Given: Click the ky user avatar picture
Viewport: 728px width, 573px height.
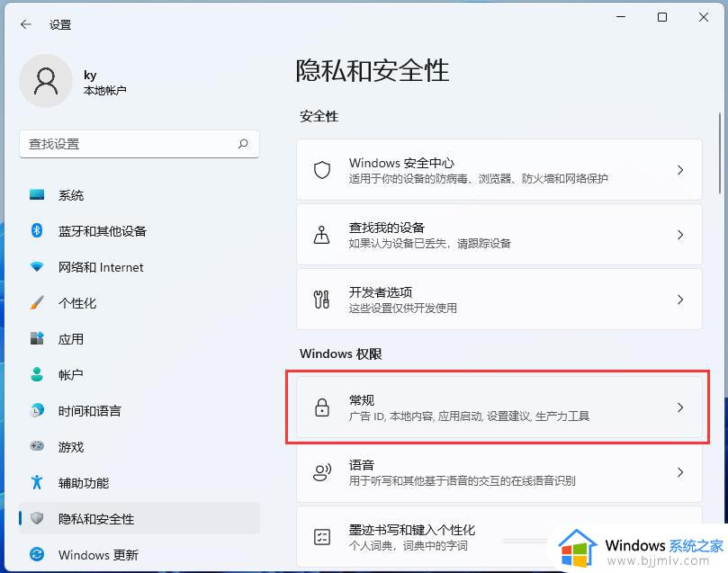Looking at the screenshot, I should pyautogui.click(x=46, y=81).
